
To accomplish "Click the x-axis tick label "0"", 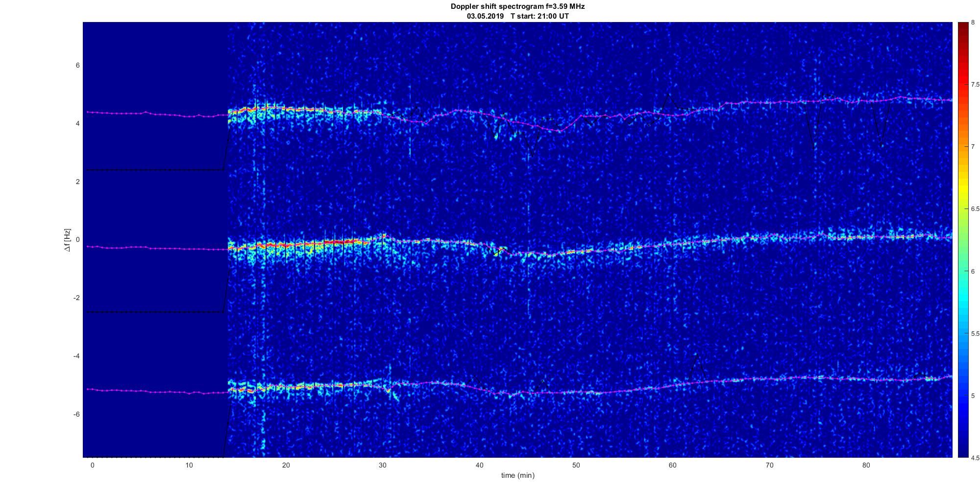I will [92, 465].
